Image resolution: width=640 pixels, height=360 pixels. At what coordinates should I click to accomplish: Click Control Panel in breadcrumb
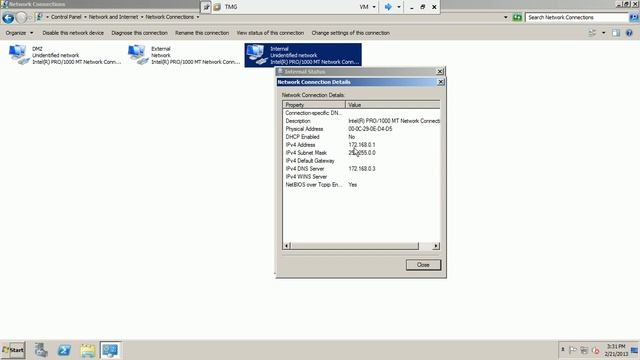coord(66,17)
